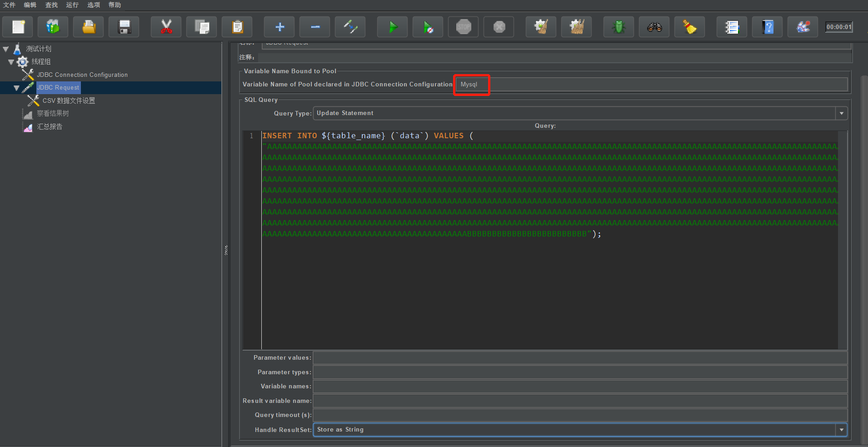868x447 pixels.
Task: Click the Clear all broom icon
Action: click(x=577, y=27)
